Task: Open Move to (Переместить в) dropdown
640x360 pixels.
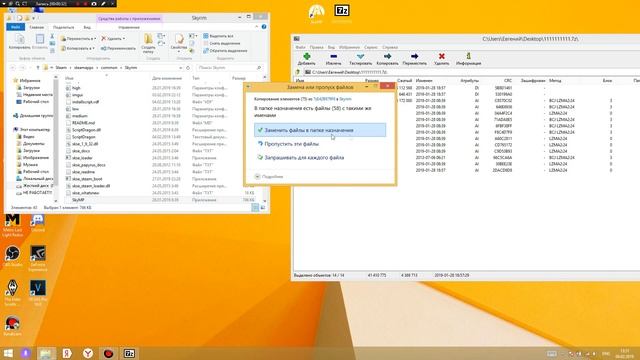Action: click(78, 38)
